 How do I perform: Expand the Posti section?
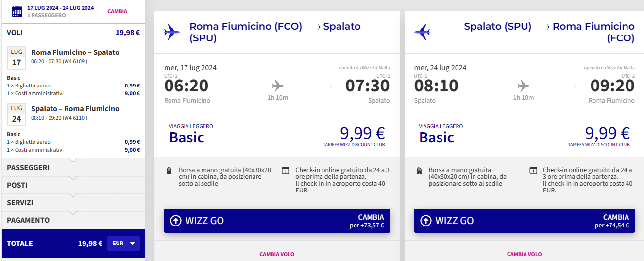point(73,185)
